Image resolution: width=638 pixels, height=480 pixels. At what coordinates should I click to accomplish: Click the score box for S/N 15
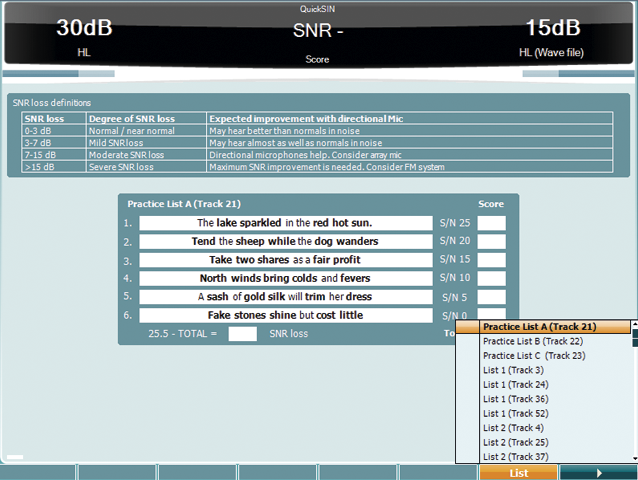pos(491,260)
